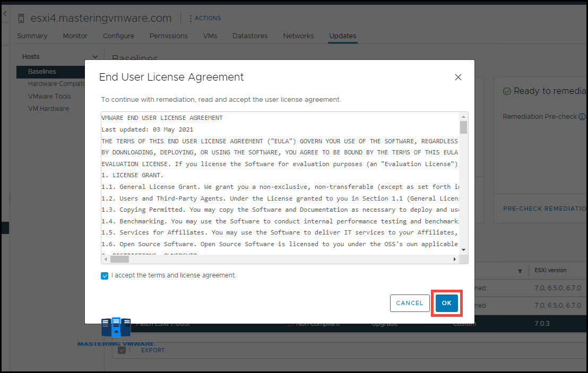Click the host icon beside esxi4.masteringvmware.com
This screenshot has width=588, height=373.
[x=21, y=18]
